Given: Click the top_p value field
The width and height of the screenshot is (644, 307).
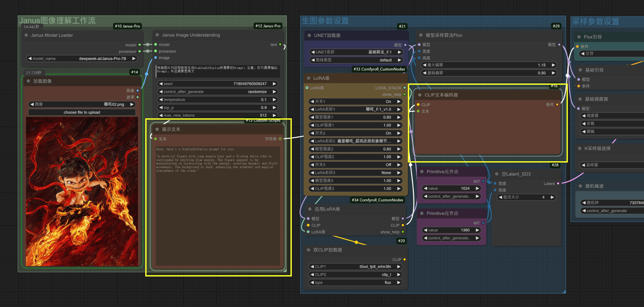Looking at the screenshot, I should click(x=218, y=108).
